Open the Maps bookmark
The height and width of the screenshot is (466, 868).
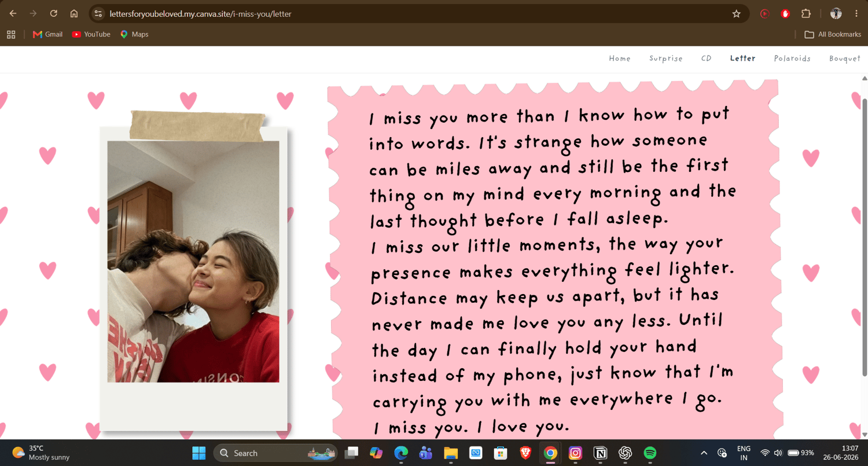tap(134, 34)
